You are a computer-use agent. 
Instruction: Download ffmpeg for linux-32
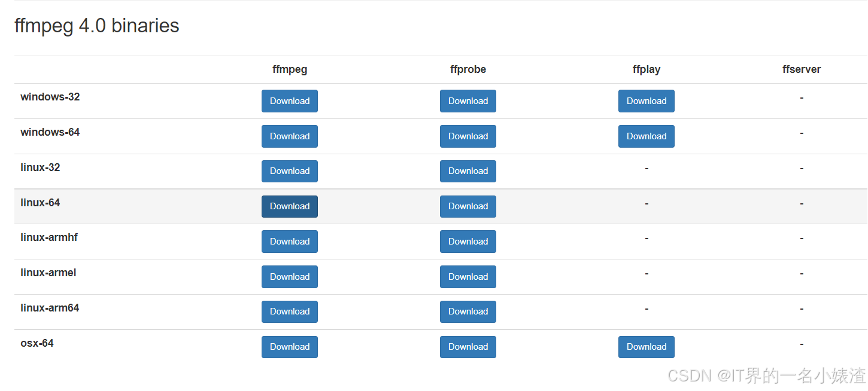point(290,171)
